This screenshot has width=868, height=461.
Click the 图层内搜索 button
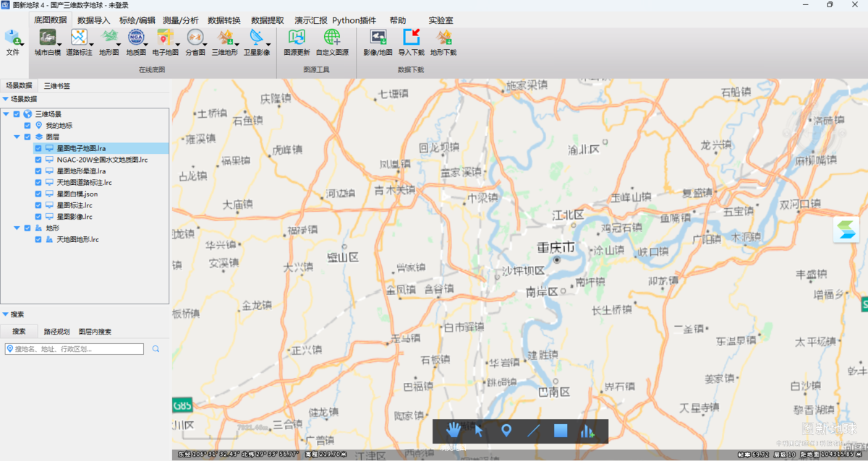click(x=95, y=332)
